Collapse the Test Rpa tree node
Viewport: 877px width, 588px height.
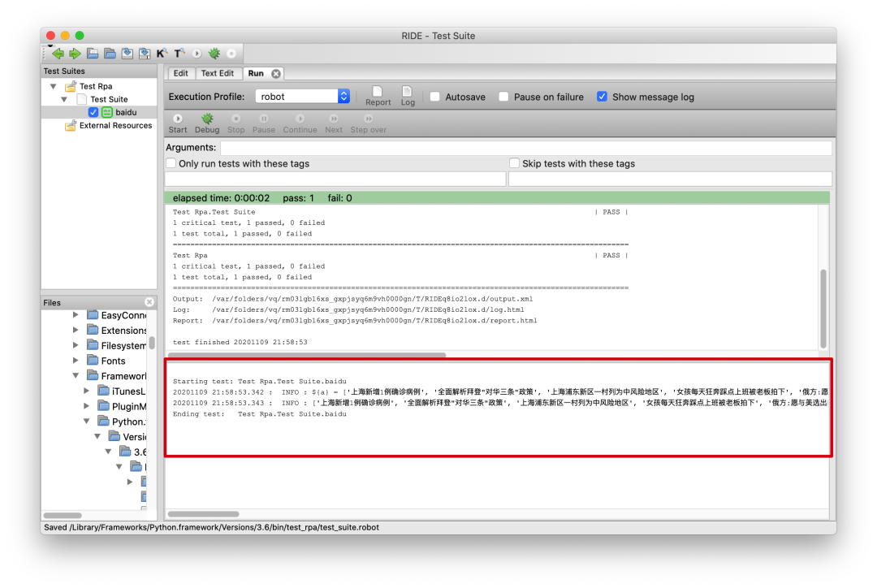point(54,86)
